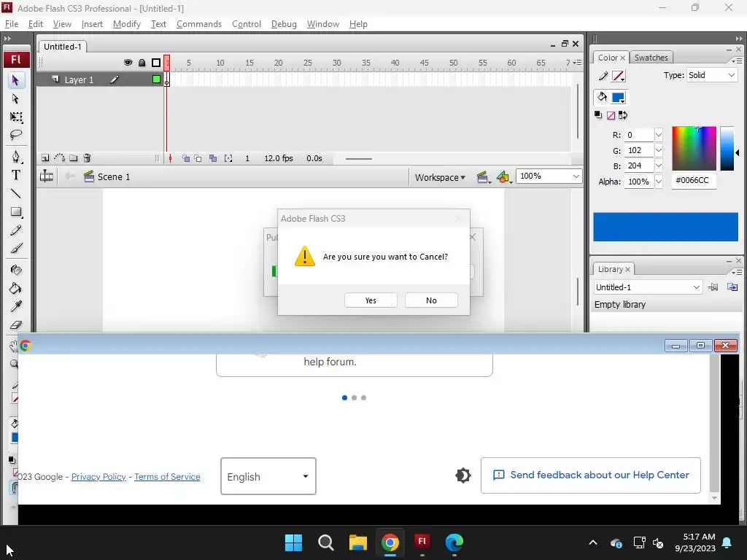
Task: Select the Lasso tool
Action: click(x=16, y=135)
